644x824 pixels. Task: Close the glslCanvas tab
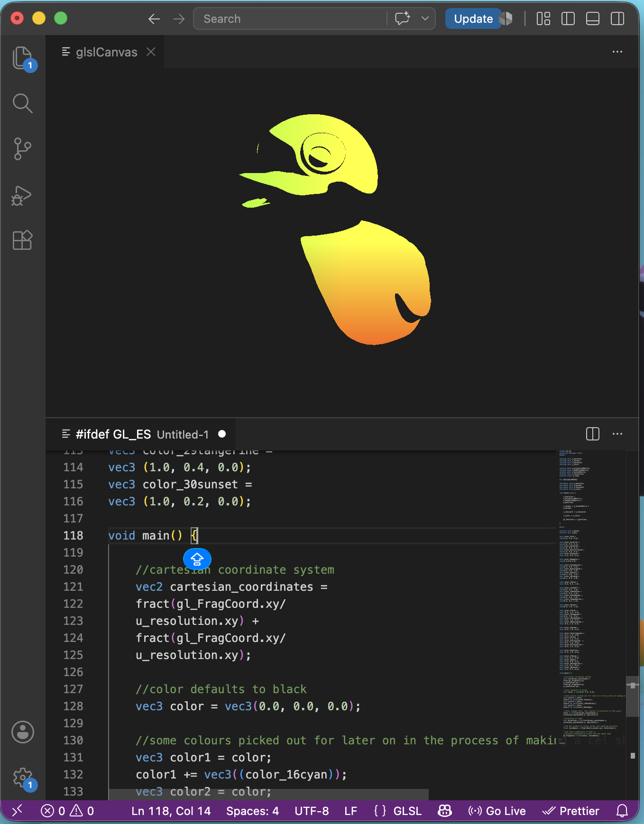(x=151, y=52)
